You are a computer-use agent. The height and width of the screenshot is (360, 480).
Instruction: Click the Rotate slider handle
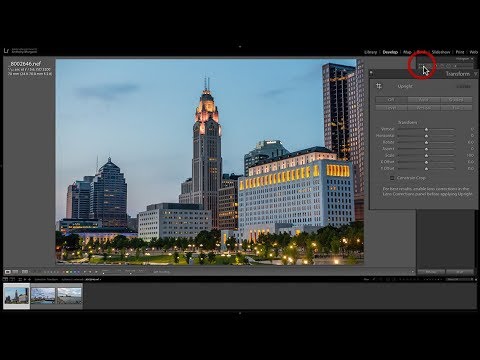pos(426,142)
